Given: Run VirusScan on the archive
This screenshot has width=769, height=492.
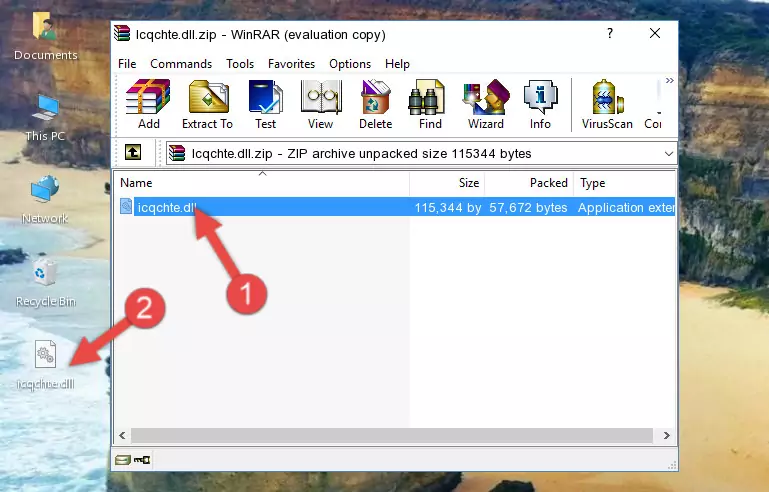Looking at the screenshot, I should tap(607, 104).
